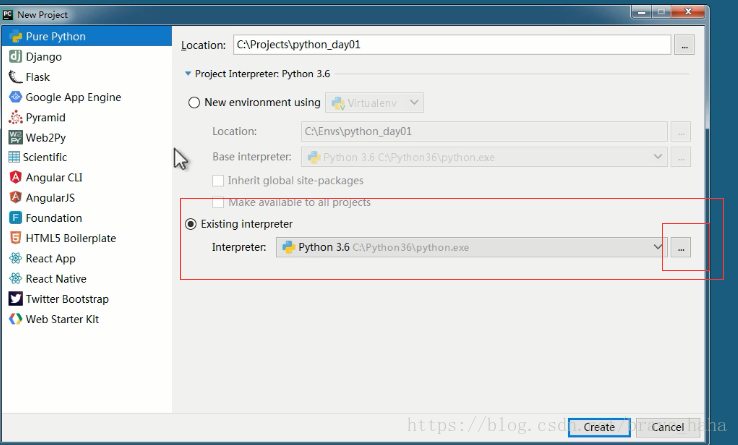Screen dimensions: 738x445
Task: Click the Cancel button
Action: (667, 427)
